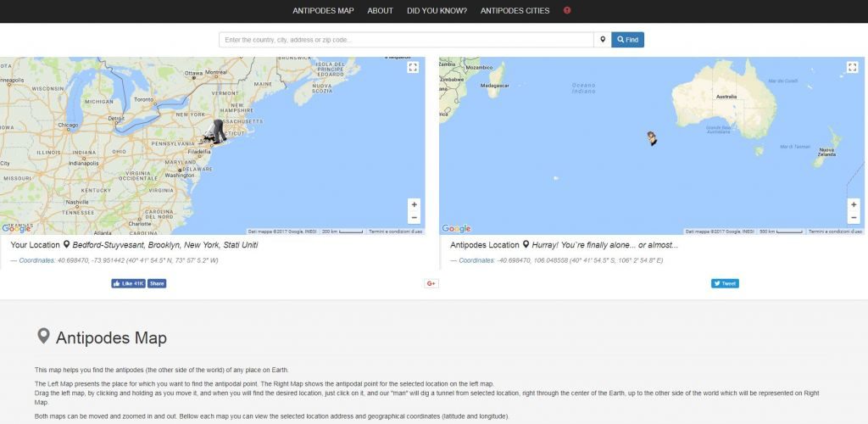Open the Antipodes Map nav item

point(323,10)
